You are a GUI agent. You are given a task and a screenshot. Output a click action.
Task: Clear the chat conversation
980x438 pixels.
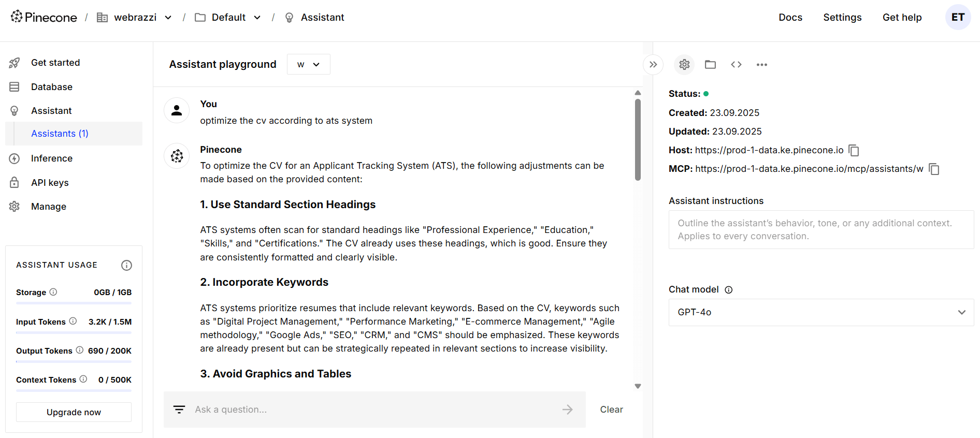tap(611, 410)
